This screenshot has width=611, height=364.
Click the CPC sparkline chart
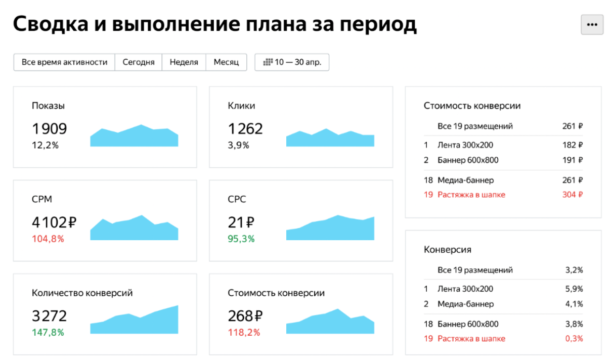330,227
